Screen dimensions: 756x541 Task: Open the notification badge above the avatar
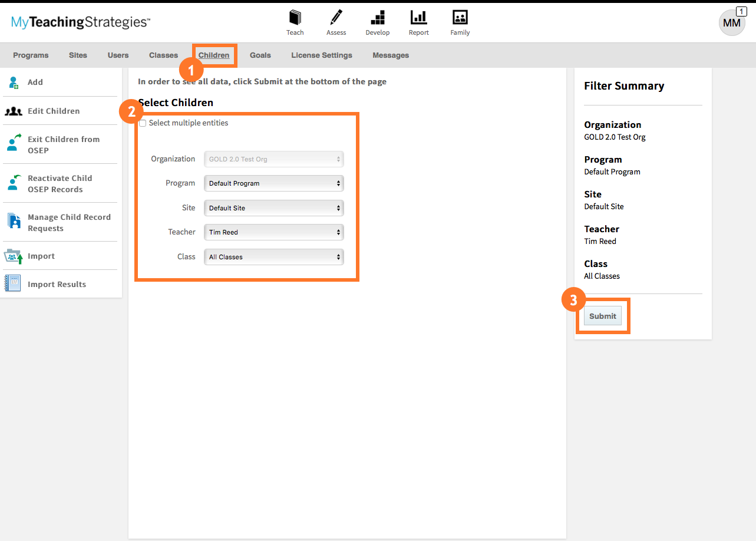pyautogui.click(x=741, y=11)
